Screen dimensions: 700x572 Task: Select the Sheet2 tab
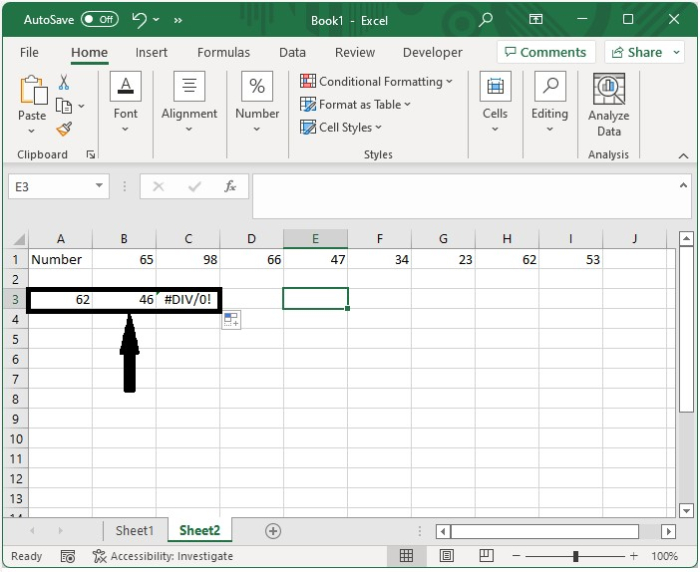[200, 530]
